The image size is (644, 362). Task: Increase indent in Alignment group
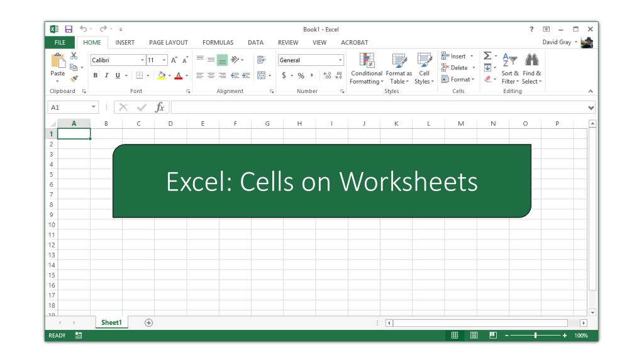click(x=246, y=75)
